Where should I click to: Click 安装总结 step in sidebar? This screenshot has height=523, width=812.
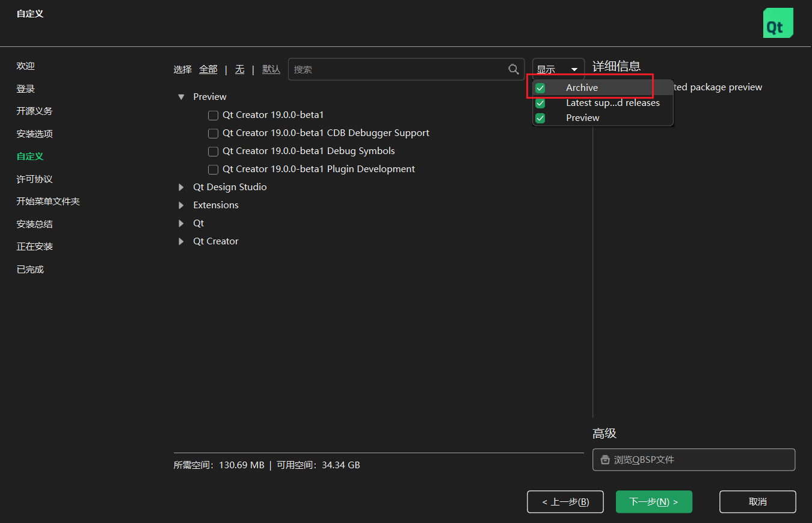(35, 224)
